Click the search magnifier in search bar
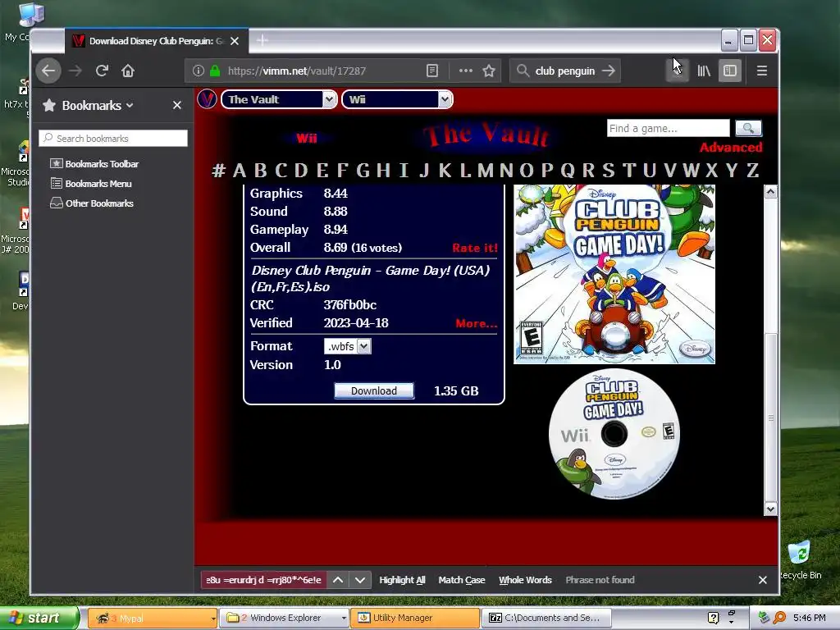 [x=523, y=71]
